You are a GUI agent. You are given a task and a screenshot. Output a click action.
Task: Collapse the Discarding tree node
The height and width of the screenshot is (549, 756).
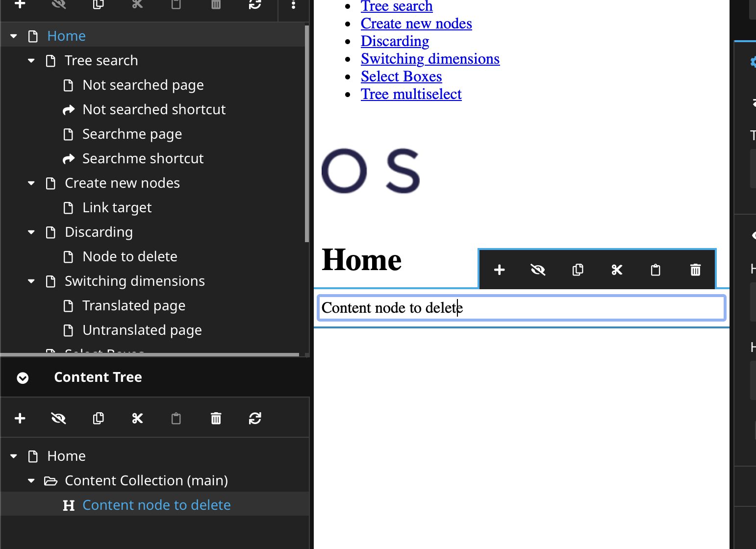point(31,232)
